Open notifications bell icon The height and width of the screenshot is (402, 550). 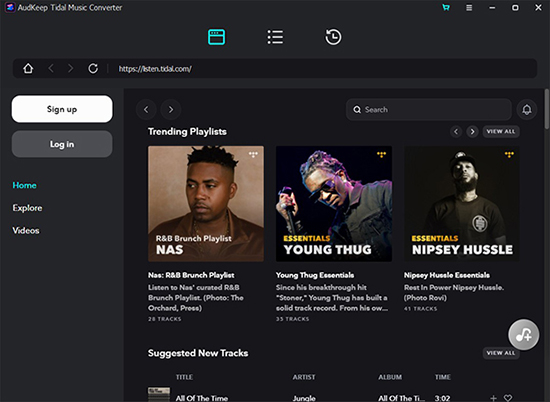pyautogui.click(x=526, y=109)
